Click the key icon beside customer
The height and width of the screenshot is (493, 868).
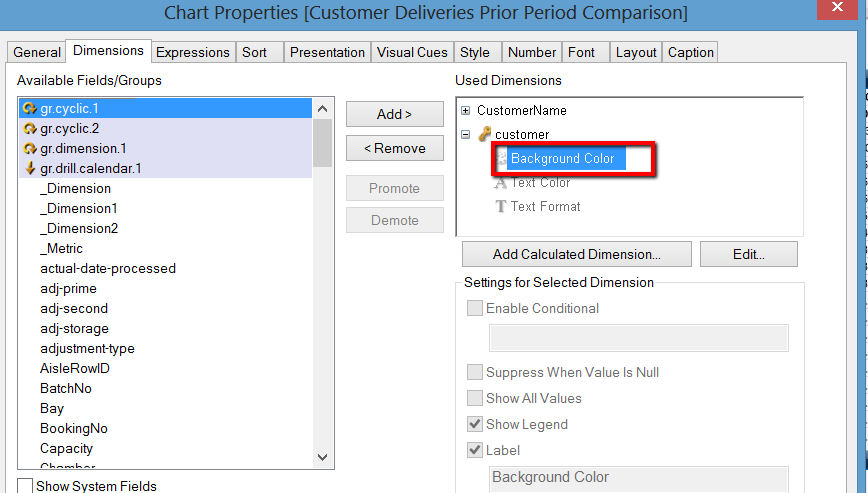[485, 134]
